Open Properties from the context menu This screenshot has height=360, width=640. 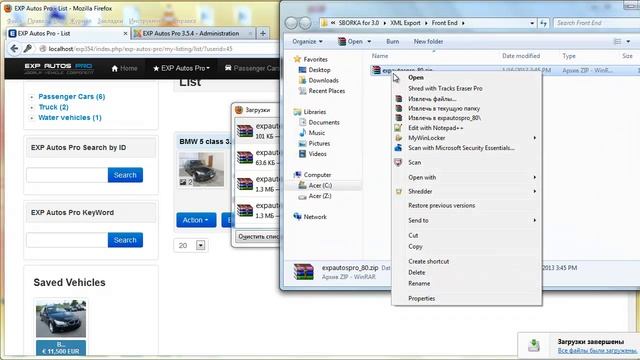click(421, 298)
